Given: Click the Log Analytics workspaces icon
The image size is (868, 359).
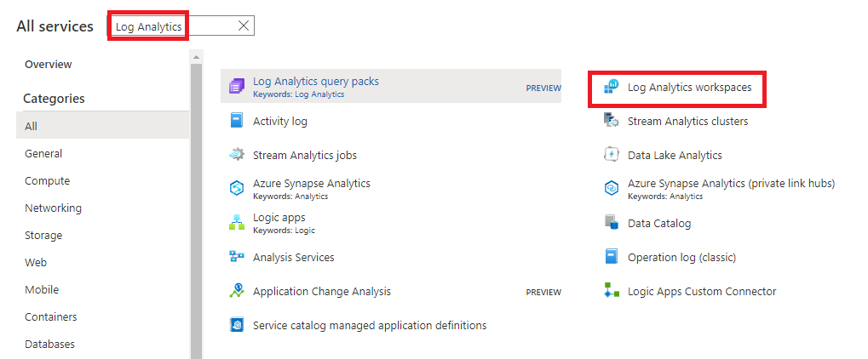Looking at the screenshot, I should [x=611, y=86].
